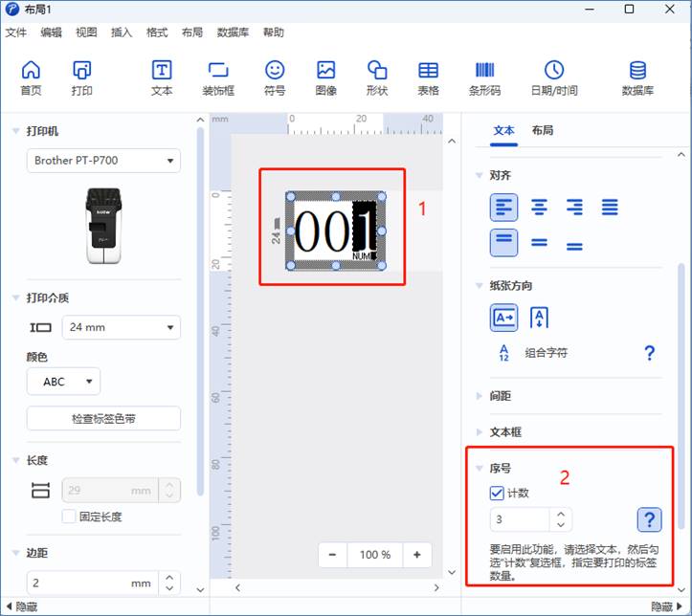Increase the 边距 margin value
Image resolution: width=692 pixels, height=616 pixels.
coord(169,577)
